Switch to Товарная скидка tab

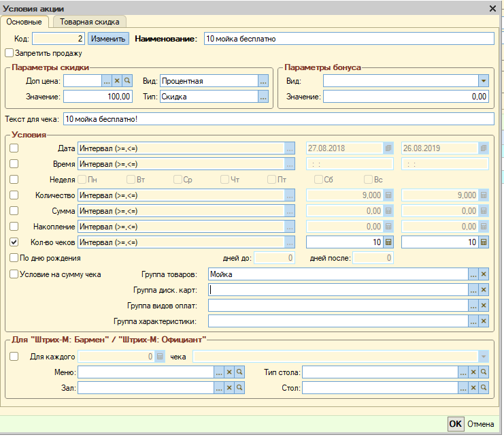(x=89, y=22)
